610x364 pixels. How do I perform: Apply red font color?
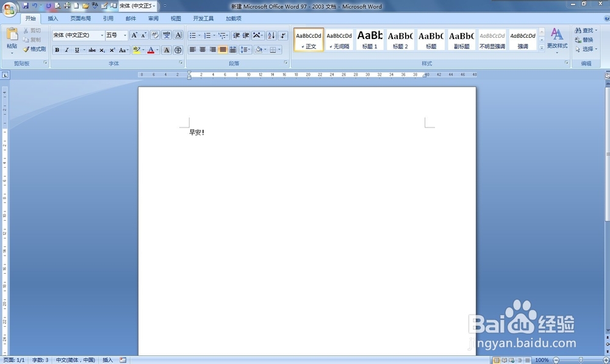(151, 50)
